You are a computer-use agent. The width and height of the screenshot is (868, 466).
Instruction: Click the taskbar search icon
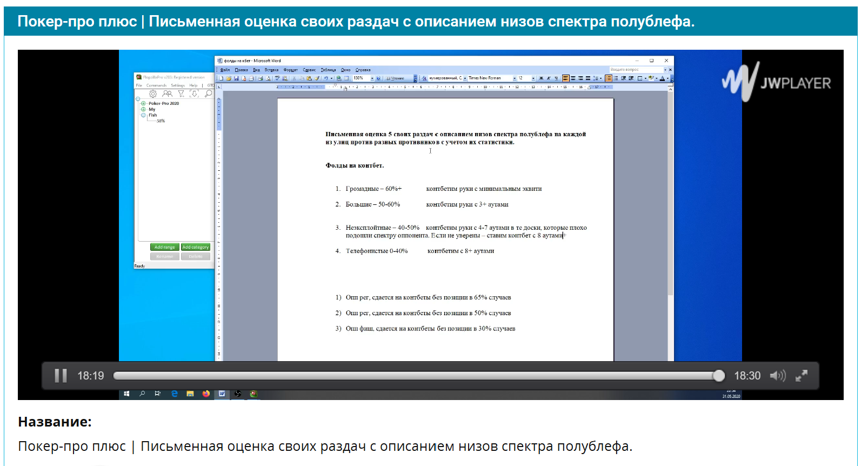142,394
